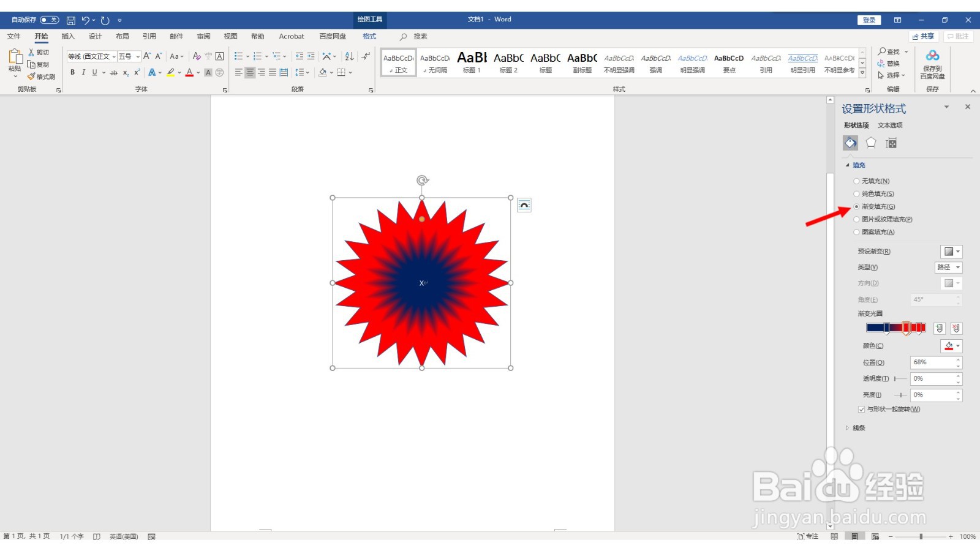Switch to the Insert (插入) tab

[x=68, y=37]
